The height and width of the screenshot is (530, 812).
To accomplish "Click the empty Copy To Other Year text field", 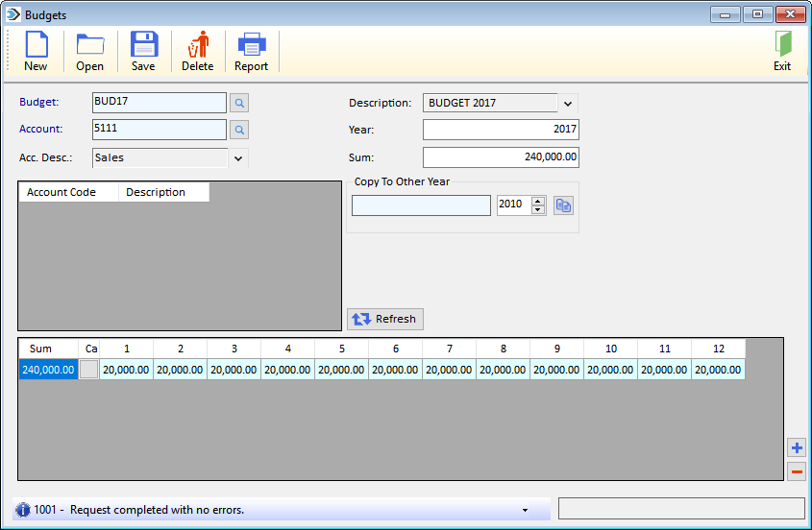I will coord(421,205).
